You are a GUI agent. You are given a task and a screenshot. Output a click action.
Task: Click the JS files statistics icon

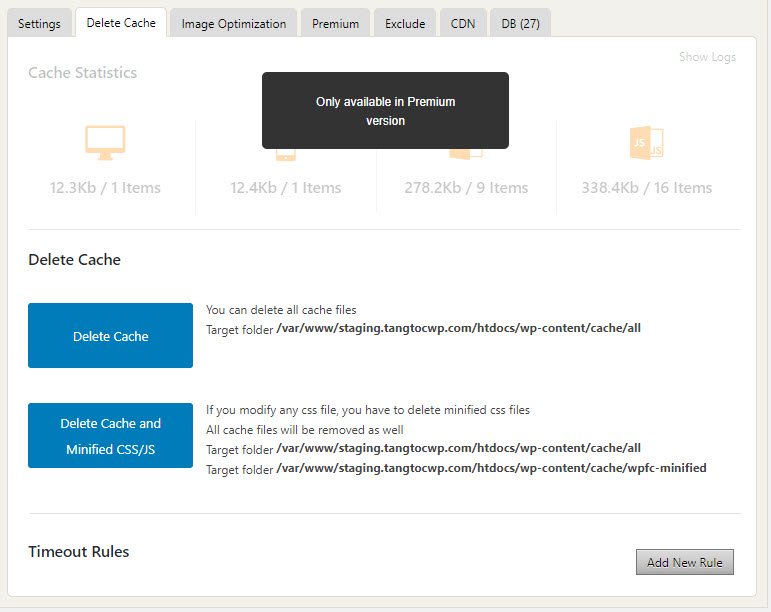click(647, 143)
